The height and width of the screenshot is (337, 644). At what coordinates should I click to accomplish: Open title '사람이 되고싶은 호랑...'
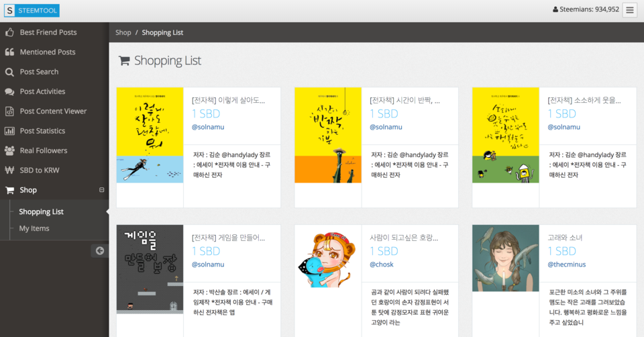(x=404, y=238)
